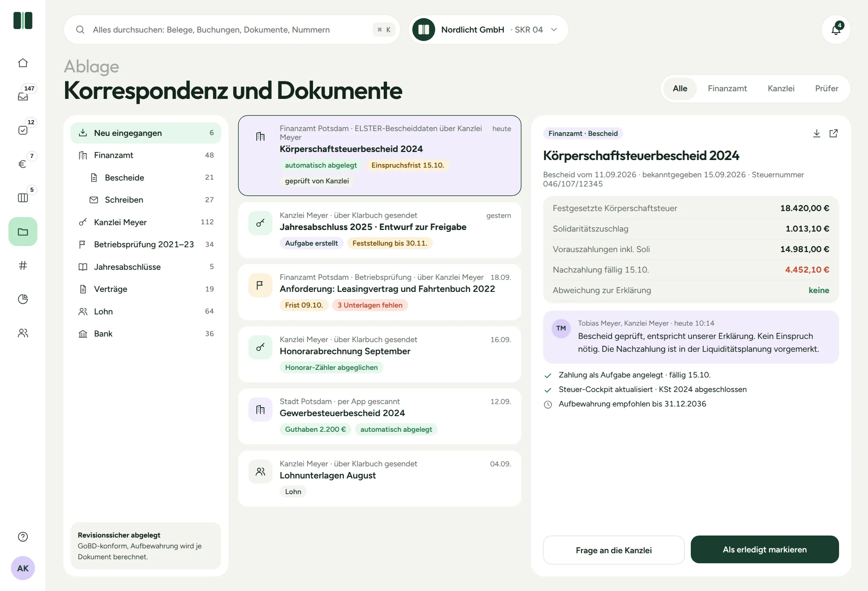
Task: Open the Lohn folder
Action: pyautogui.click(x=146, y=312)
